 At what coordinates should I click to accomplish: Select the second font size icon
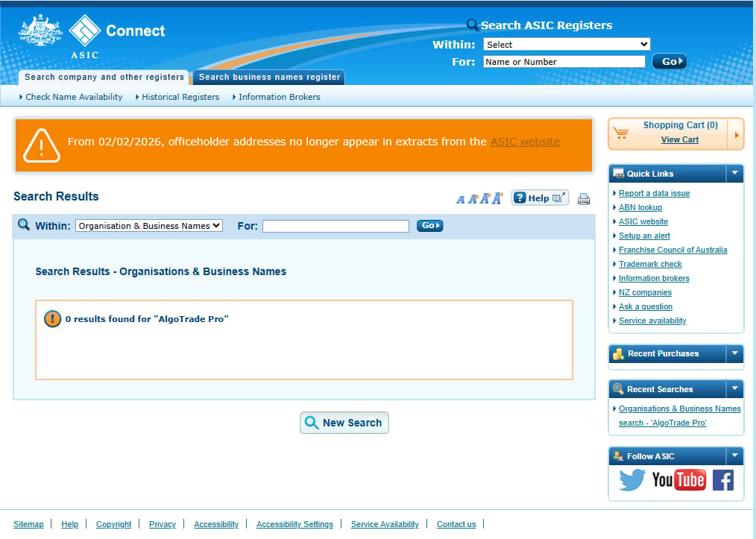click(473, 198)
